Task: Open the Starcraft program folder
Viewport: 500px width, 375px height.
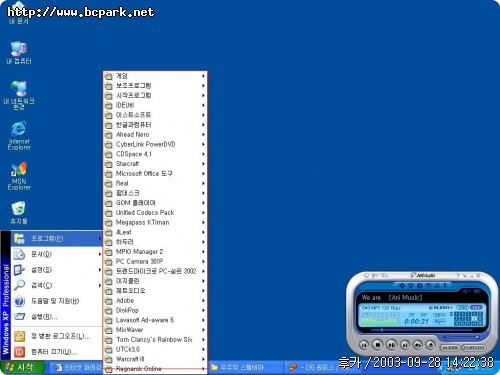Action: pyautogui.click(x=155, y=164)
